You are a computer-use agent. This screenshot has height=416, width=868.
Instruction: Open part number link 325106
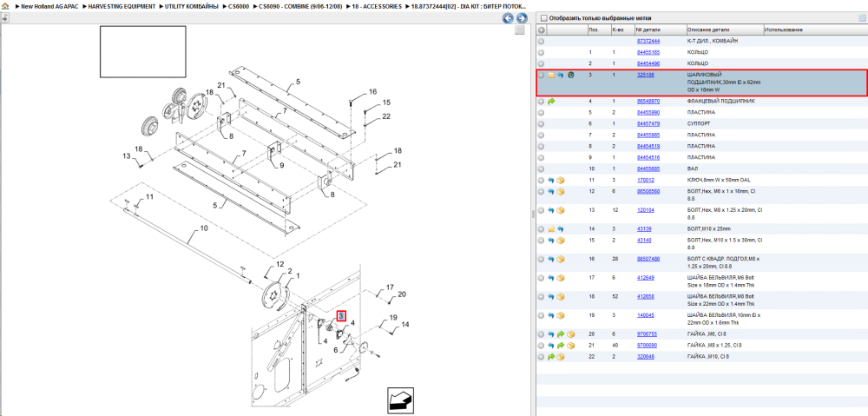point(646,75)
